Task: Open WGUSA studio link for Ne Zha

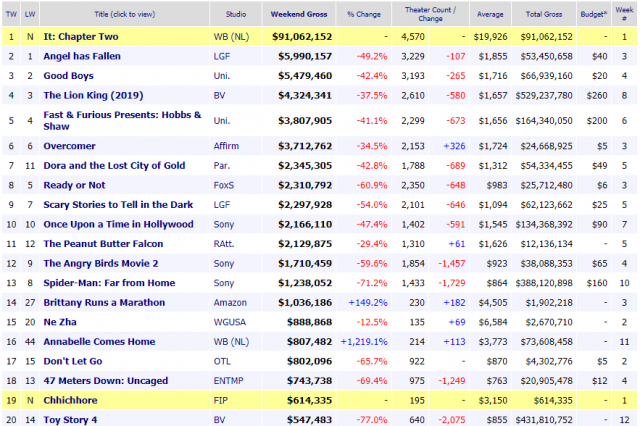Action: [230, 322]
